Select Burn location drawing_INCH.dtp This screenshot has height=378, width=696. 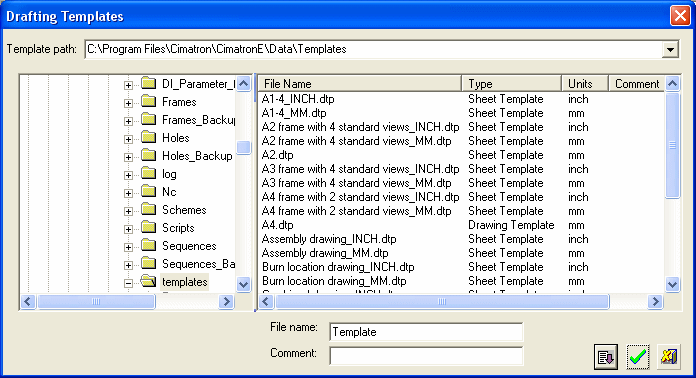[338, 267]
